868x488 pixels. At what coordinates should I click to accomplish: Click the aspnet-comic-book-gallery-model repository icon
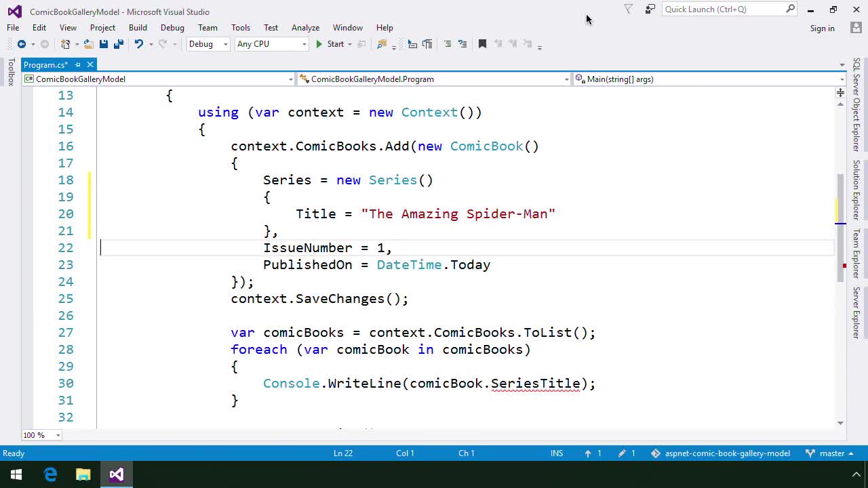point(655,453)
